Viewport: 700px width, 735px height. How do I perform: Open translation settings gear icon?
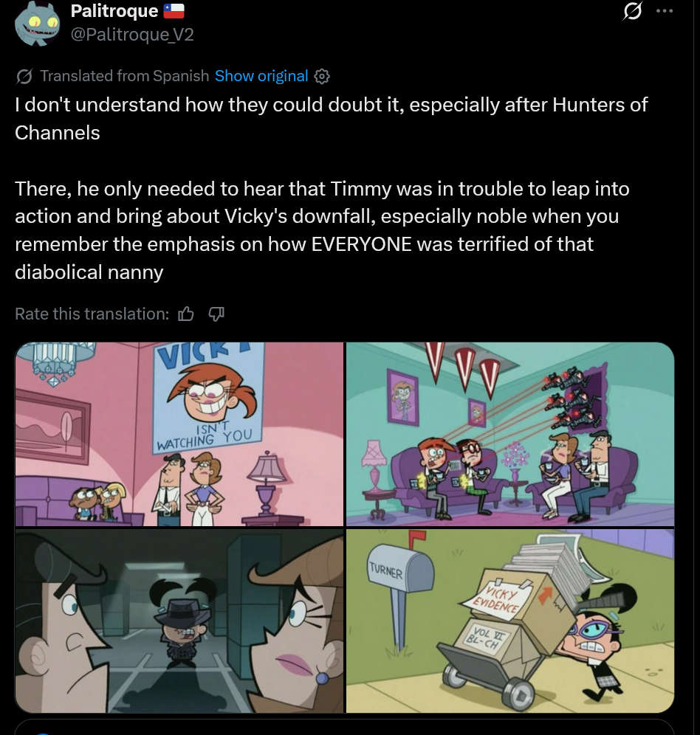pos(322,77)
